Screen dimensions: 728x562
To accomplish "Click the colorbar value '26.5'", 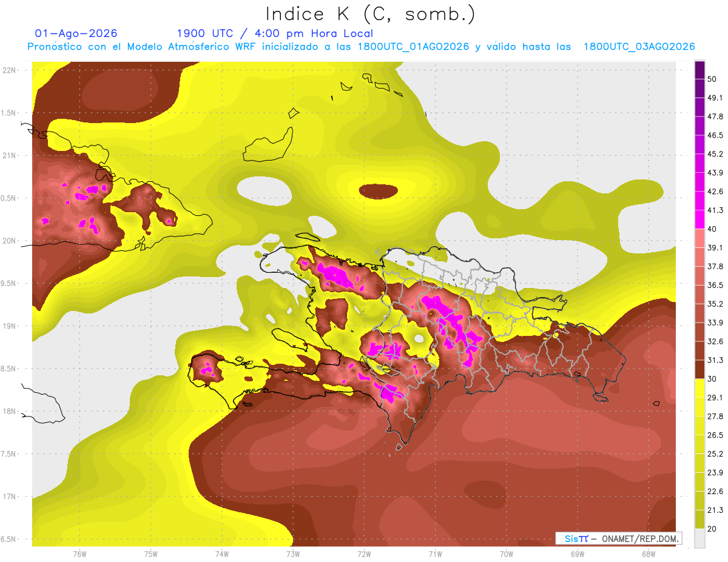I will 715,435.
